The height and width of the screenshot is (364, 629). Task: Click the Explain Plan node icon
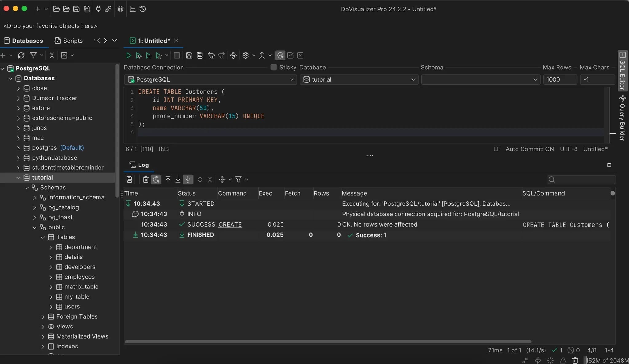[233, 56]
